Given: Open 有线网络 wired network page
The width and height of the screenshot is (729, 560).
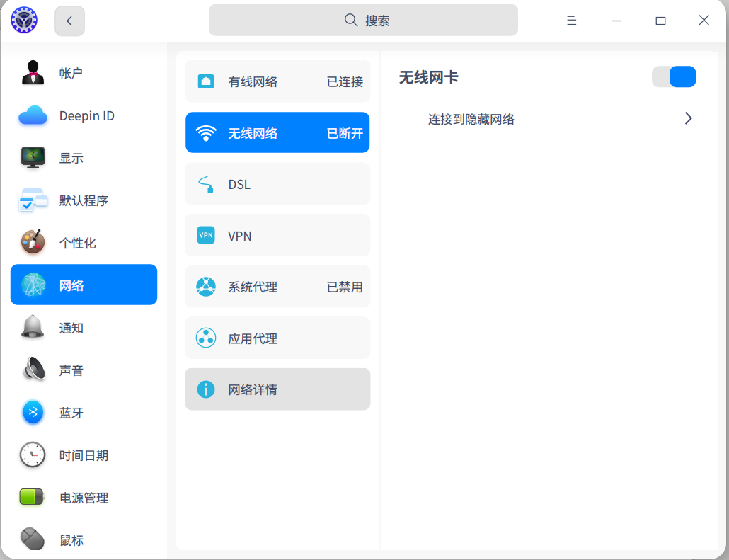Looking at the screenshot, I should (277, 81).
